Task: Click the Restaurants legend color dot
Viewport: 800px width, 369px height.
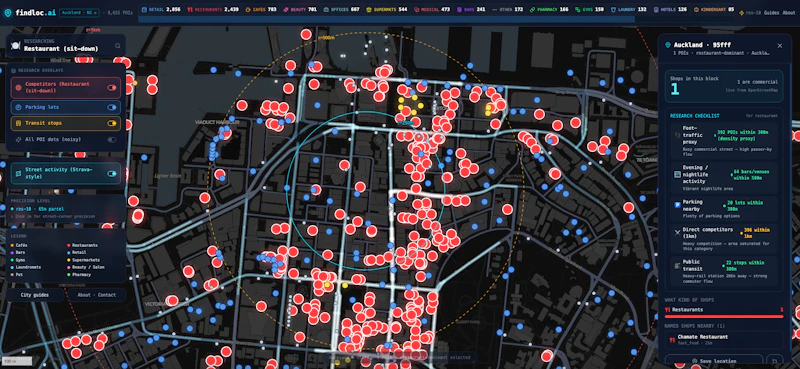Action: [69, 245]
